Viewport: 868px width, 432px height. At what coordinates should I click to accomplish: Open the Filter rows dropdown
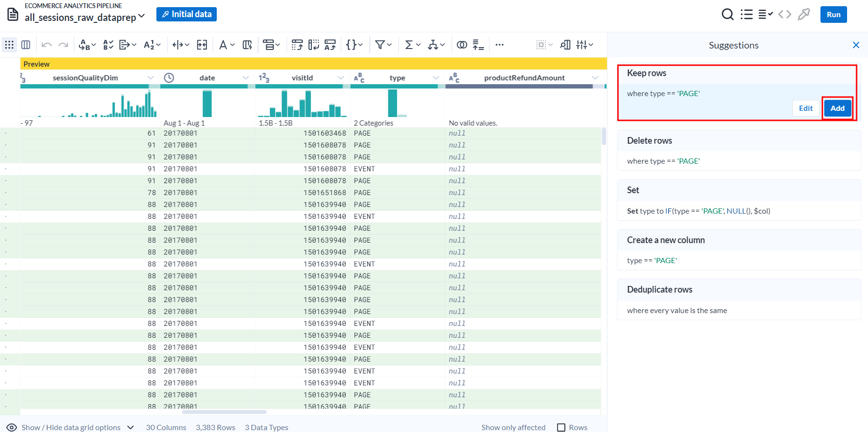[383, 45]
